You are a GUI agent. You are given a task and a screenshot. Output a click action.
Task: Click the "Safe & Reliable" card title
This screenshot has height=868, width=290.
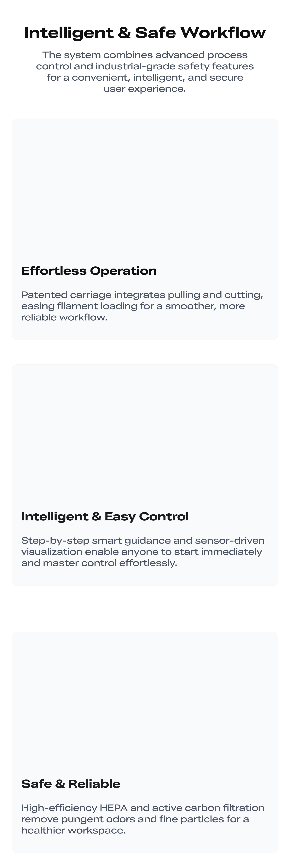click(71, 784)
